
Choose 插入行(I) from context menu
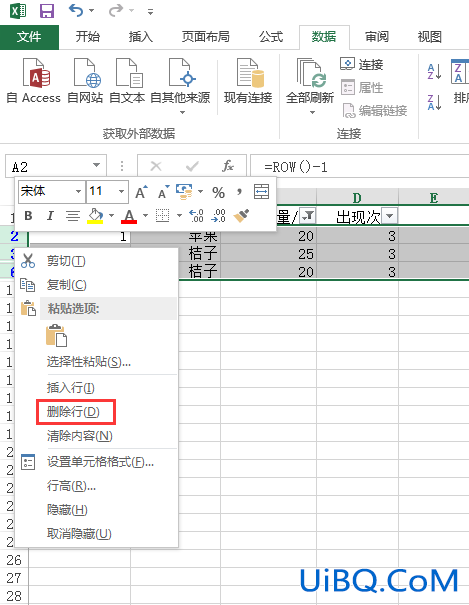point(96,387)
